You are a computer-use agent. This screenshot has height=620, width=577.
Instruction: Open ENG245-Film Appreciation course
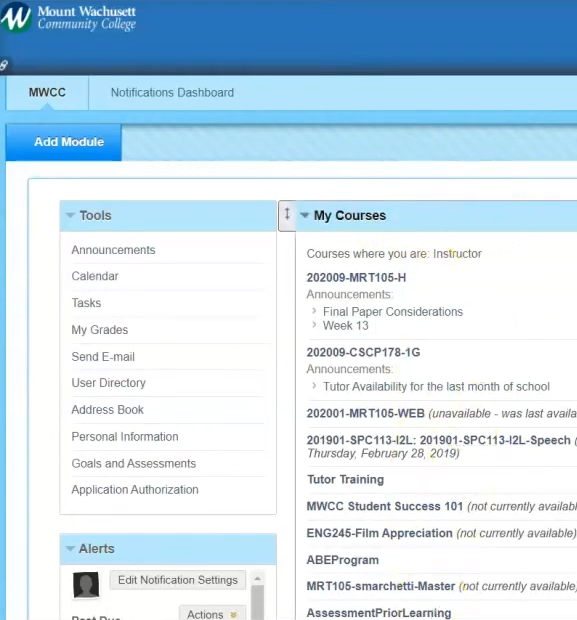380,533
